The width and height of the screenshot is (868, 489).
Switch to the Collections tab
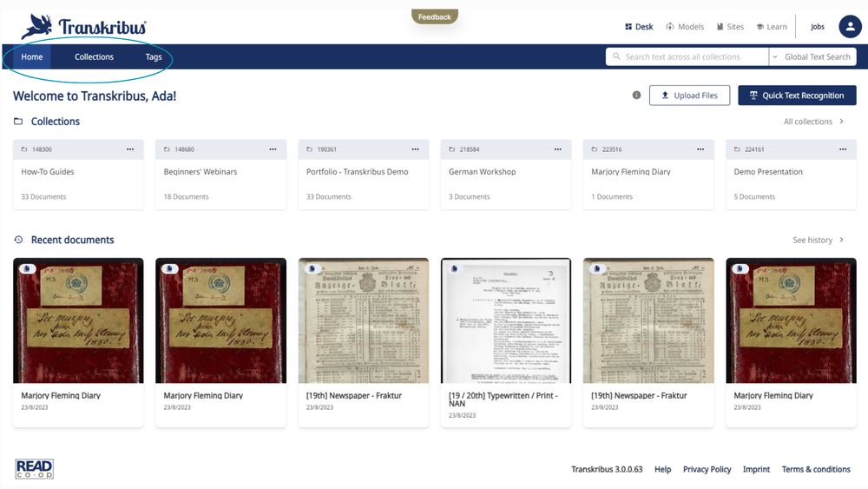(94, 56)
